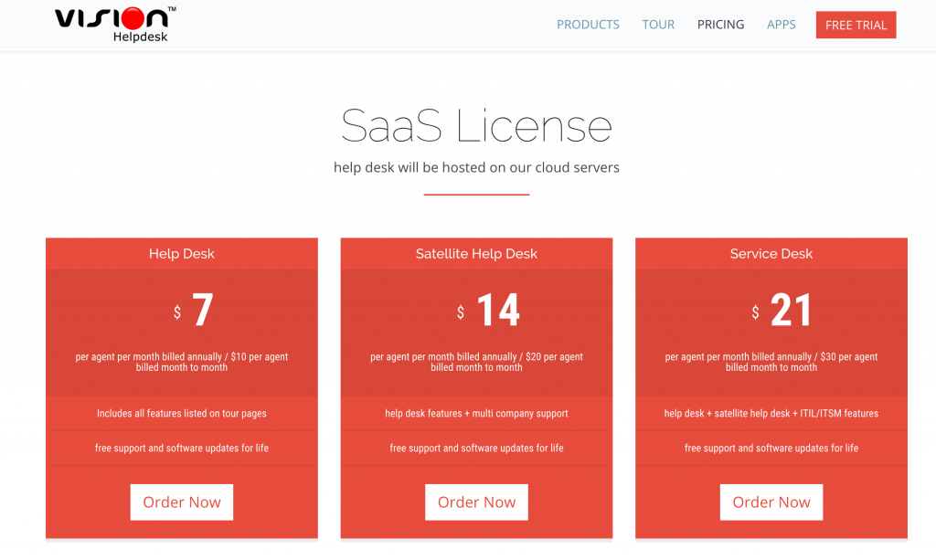Click the Service Desk plan title

pos(771,253)
